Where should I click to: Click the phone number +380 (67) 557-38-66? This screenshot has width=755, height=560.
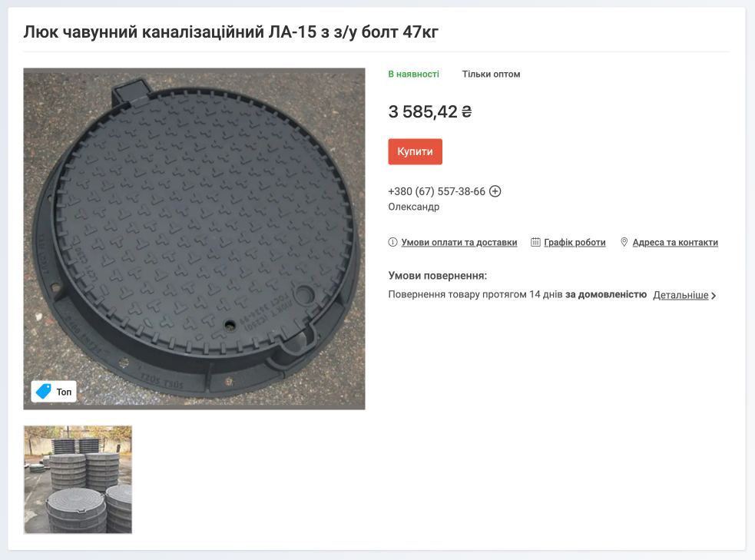437,191
